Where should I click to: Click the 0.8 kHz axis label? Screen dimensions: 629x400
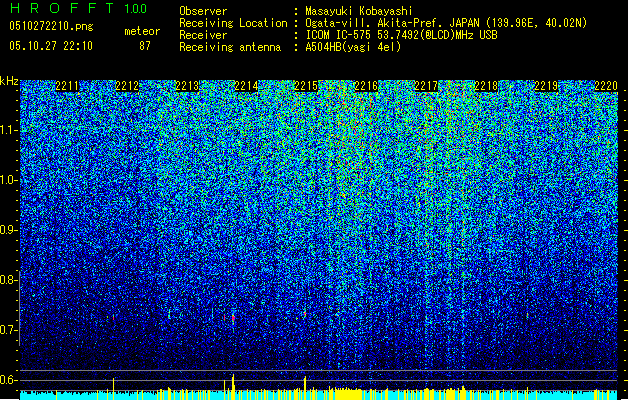pyautogui.click(x=8, y=280)
